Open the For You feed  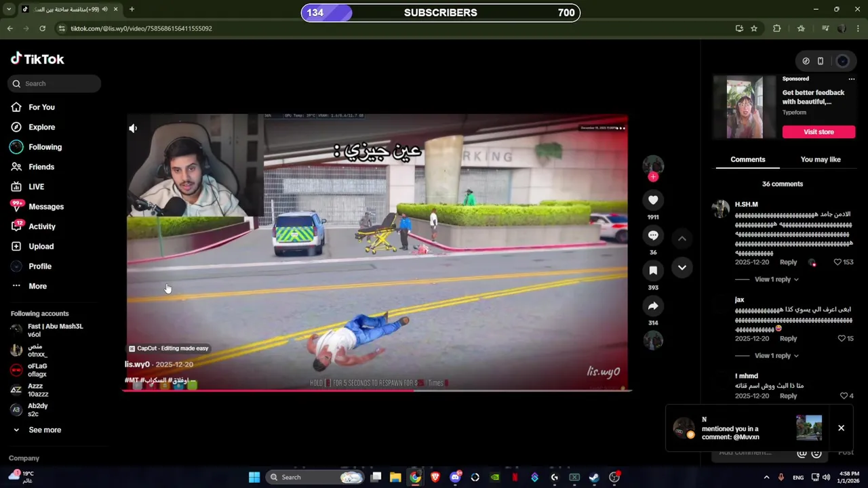click(33, 107)
